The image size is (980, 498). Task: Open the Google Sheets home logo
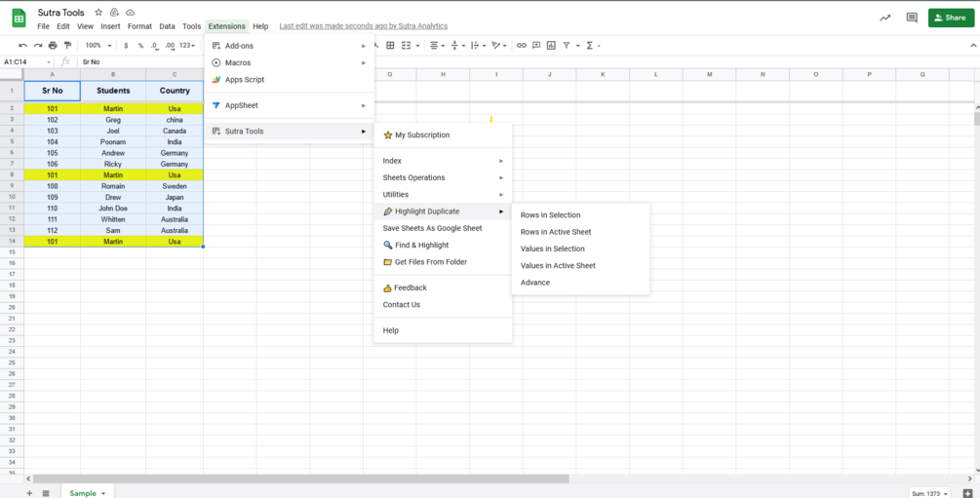click(x=19, y=19)
